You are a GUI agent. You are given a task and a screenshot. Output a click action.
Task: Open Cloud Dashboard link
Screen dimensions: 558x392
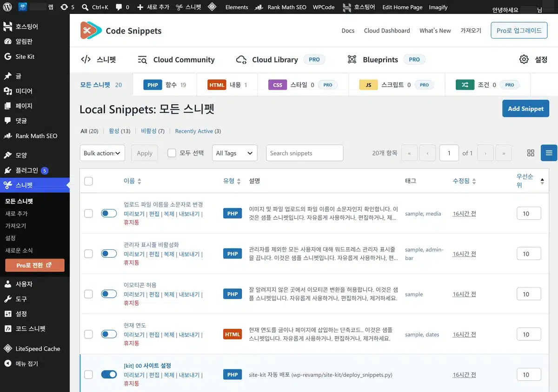(387, 31)
